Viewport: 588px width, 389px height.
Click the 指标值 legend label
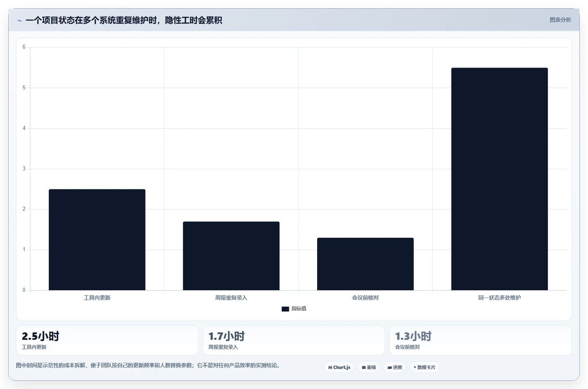pos(299,309)
